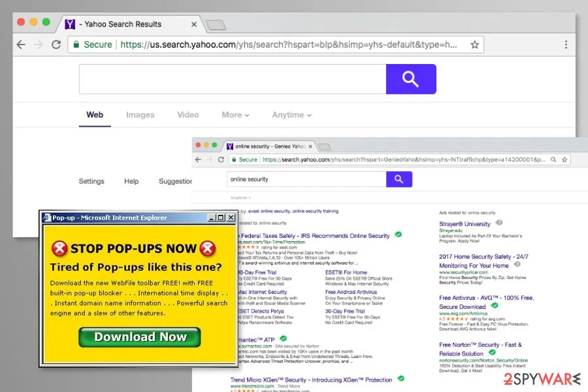Open Chrome three-dot menu in back window
Image resolution: width=588 pixels, height=392 pixels.
pyautogui.click(x=566, y=44)
